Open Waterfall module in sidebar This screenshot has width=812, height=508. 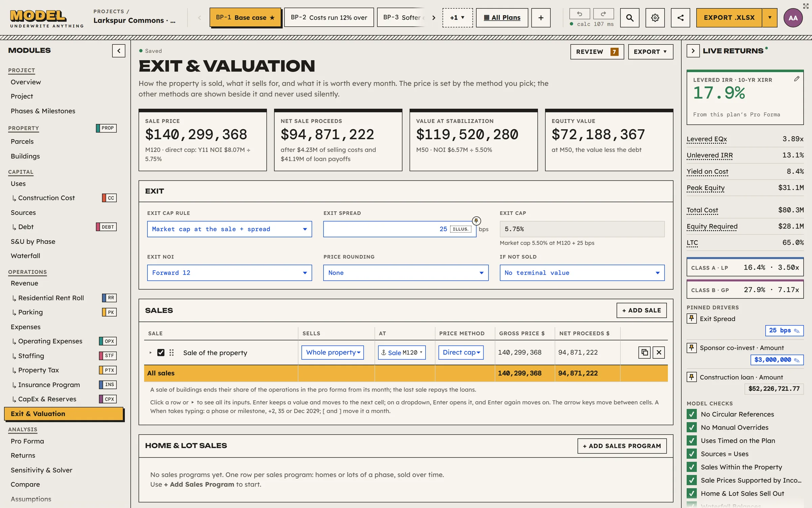(x=25, y=256)
